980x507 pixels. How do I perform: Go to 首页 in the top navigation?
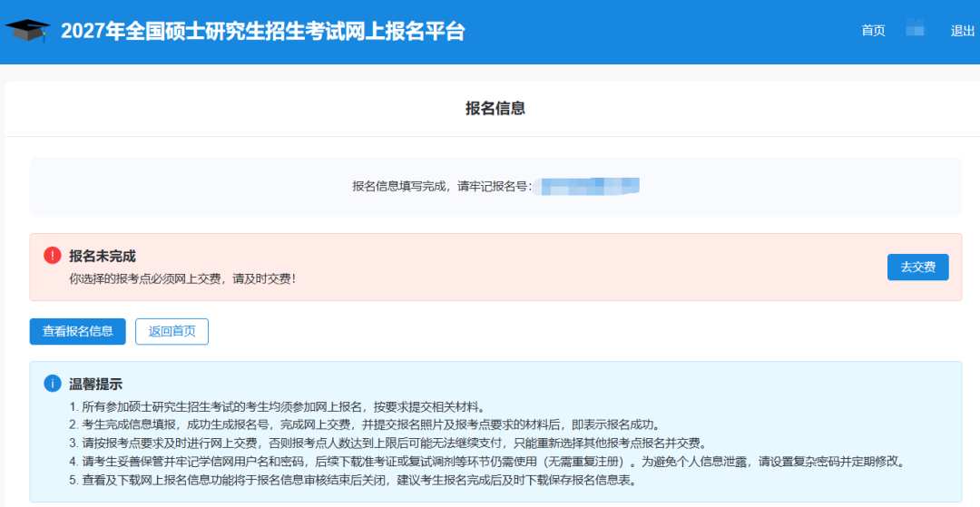pyautogui.click(x=873, y=31)
